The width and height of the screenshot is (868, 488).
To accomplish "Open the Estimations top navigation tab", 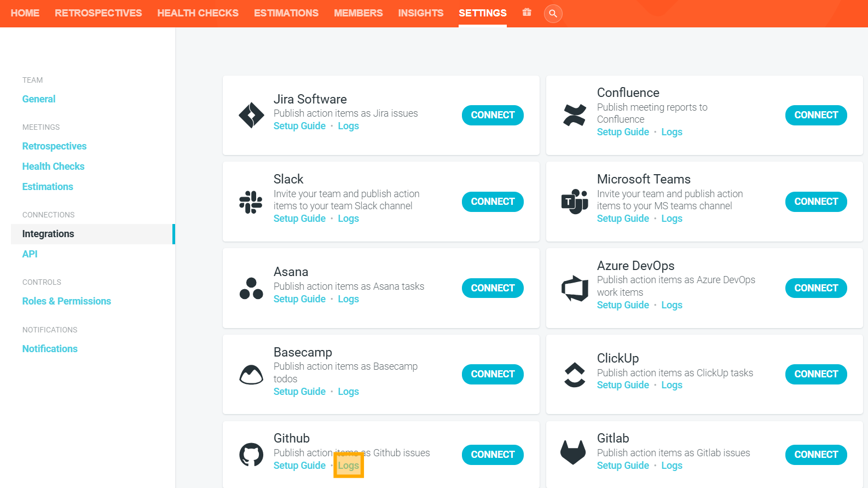I will (286, 13).
